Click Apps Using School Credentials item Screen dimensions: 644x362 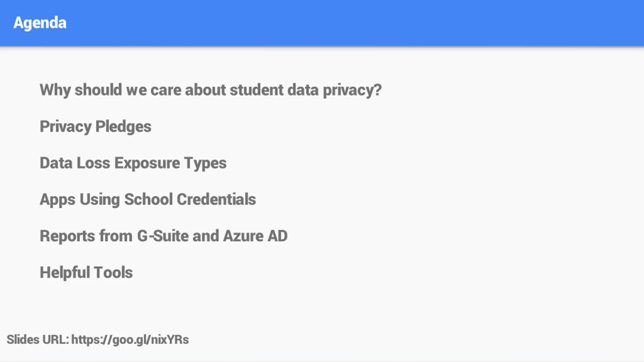tap(148, 200)
